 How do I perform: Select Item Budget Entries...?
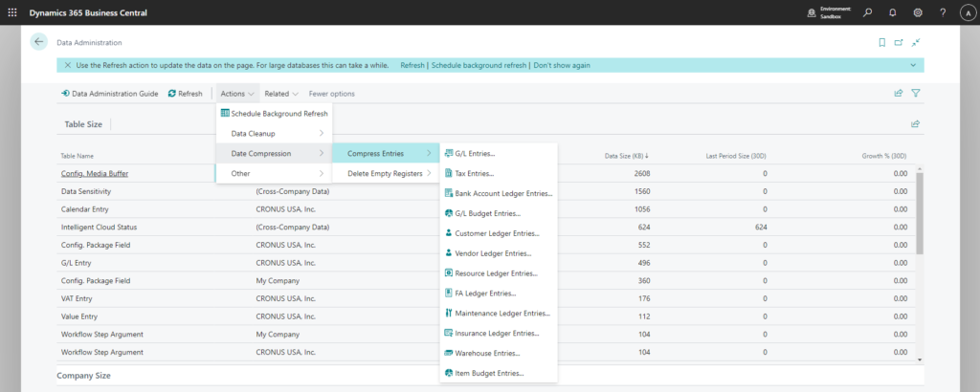coord(499,373)
